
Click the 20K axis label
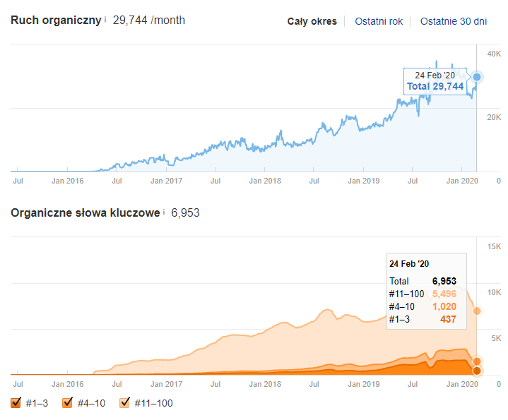tap(494, 117)
